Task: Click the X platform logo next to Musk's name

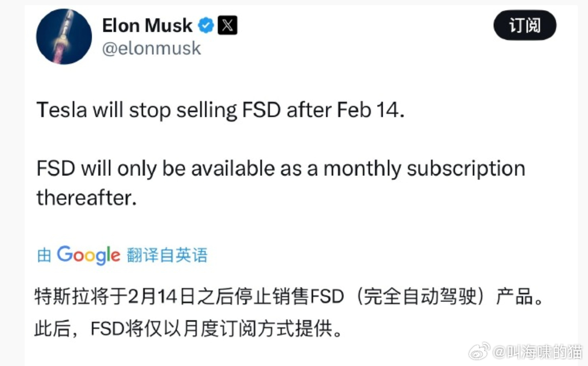Action: click(226, 25)
